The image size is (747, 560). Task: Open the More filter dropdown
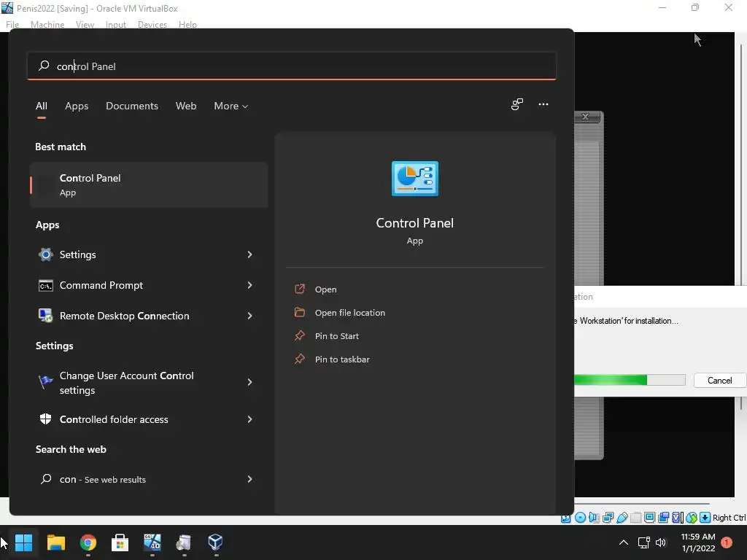(x=231, y=106)
